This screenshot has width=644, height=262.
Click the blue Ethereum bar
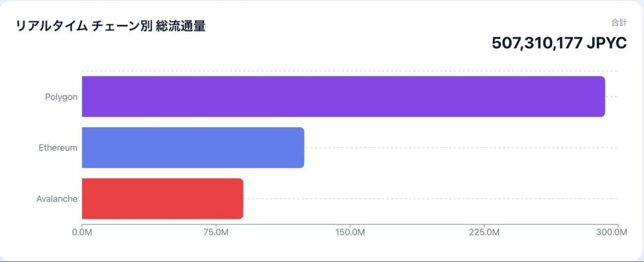(x=193, y=147)
